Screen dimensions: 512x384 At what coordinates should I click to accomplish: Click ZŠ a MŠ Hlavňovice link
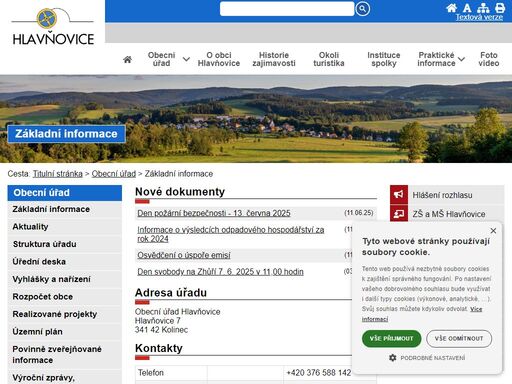449,214
